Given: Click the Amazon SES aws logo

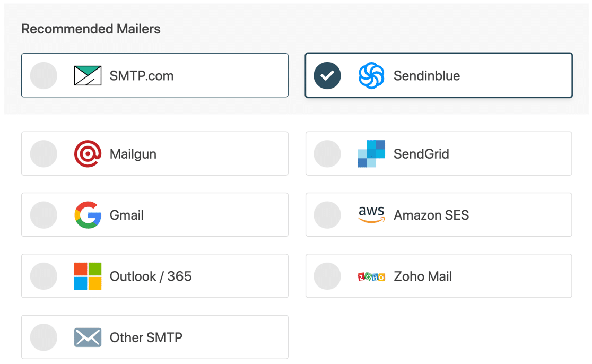Looking at the screenshot, I should click(372, 214).
